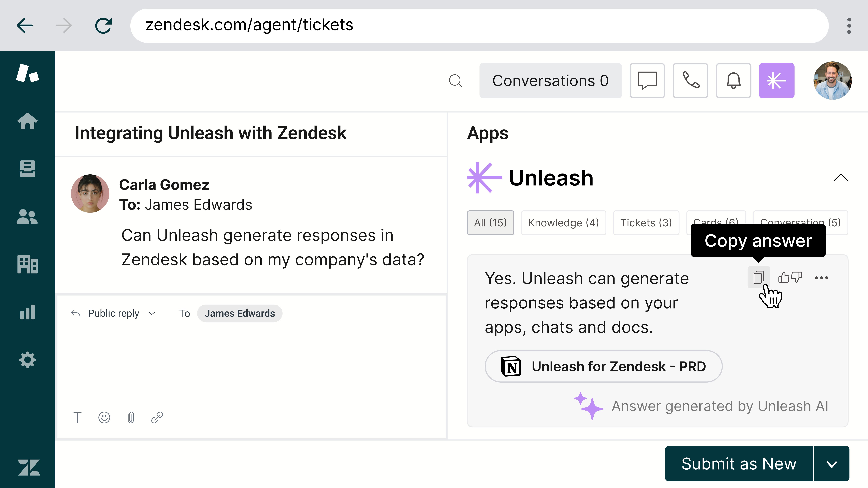868x488 pixels.
Task: Insert emoji with smiley icon
Action: coord(104,418)
